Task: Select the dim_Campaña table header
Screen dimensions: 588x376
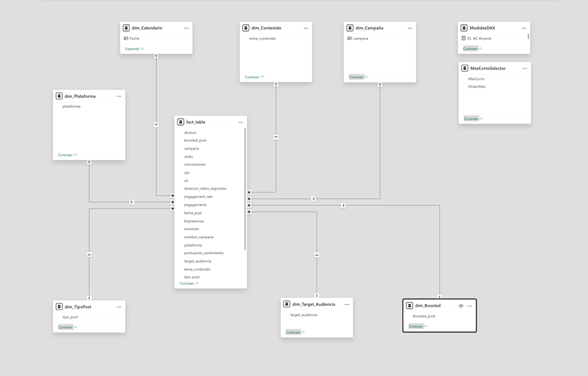Action: 369,28
